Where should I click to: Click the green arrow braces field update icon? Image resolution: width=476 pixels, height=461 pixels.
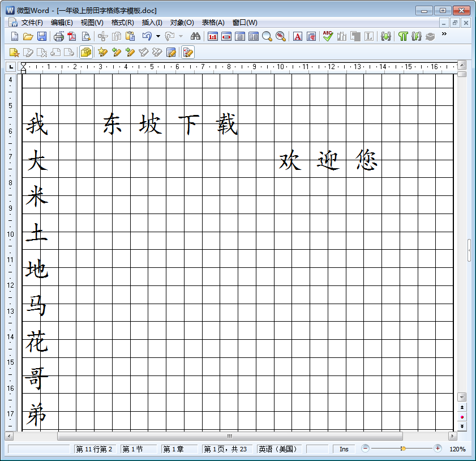click(x=386, y=36)
